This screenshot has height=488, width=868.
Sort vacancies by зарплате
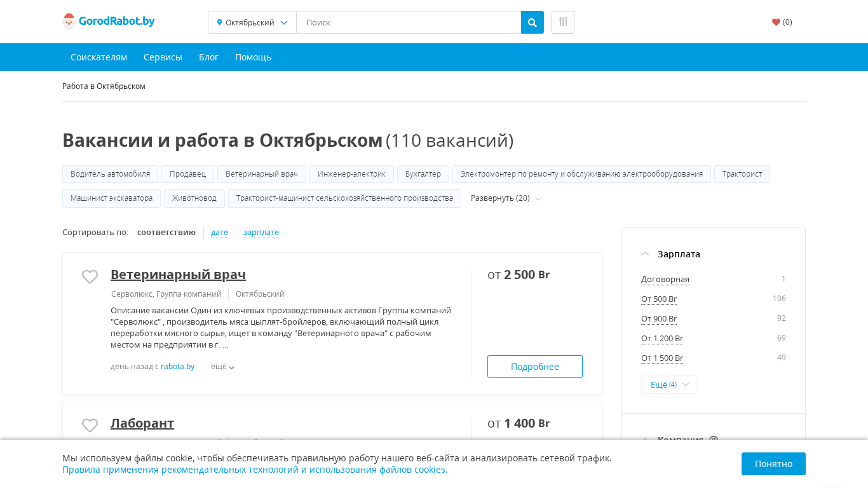261,233
